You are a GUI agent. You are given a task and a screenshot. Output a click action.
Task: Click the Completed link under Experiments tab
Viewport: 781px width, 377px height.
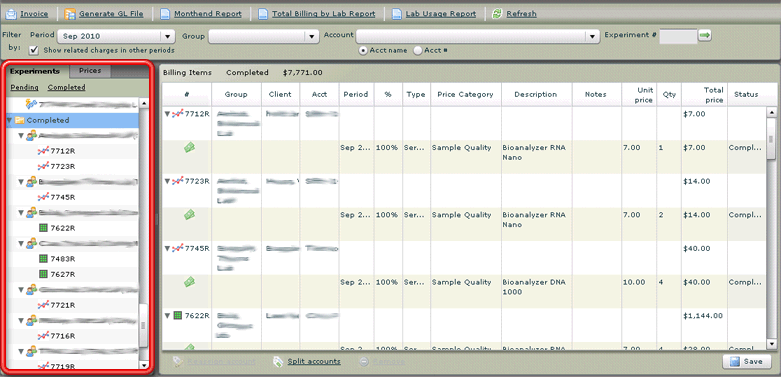point(67,87)
